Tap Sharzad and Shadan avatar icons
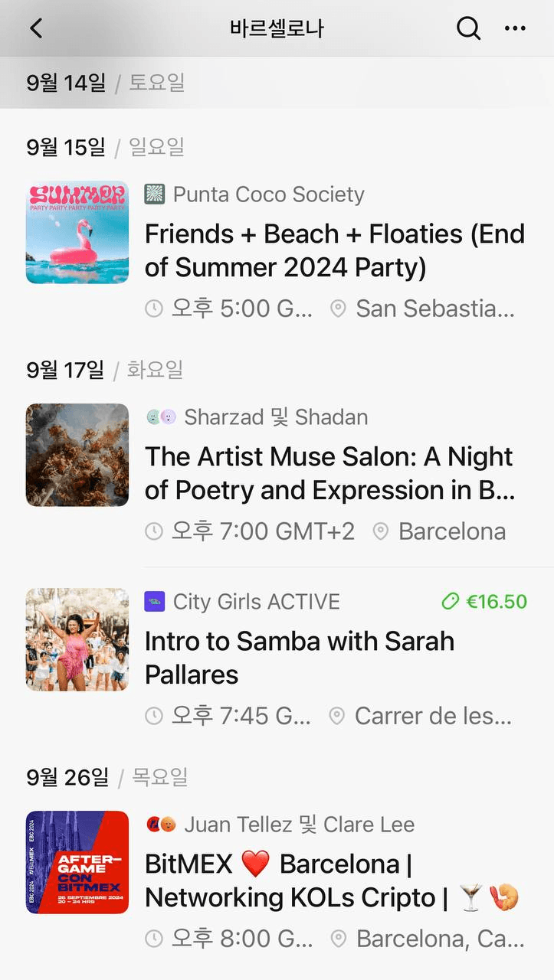 (161, 417)
